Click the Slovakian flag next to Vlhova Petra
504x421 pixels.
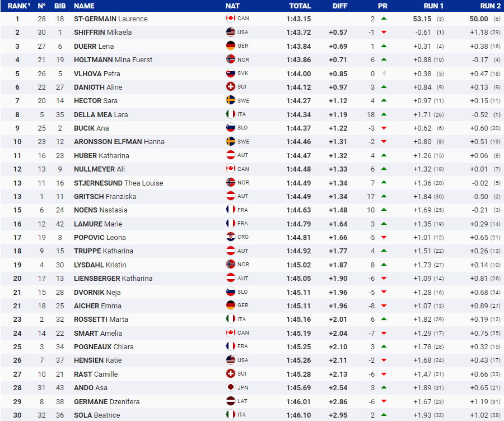(x=230, y=73)
